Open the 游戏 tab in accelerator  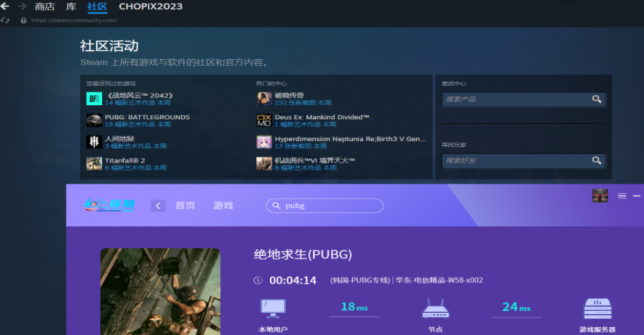click(223, 206)
